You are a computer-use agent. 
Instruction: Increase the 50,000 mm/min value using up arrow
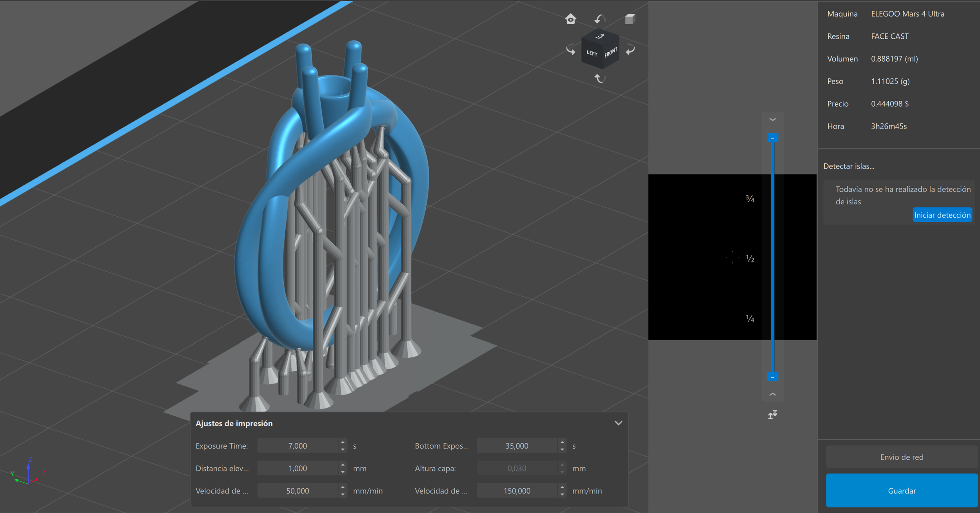pos(343,487)
